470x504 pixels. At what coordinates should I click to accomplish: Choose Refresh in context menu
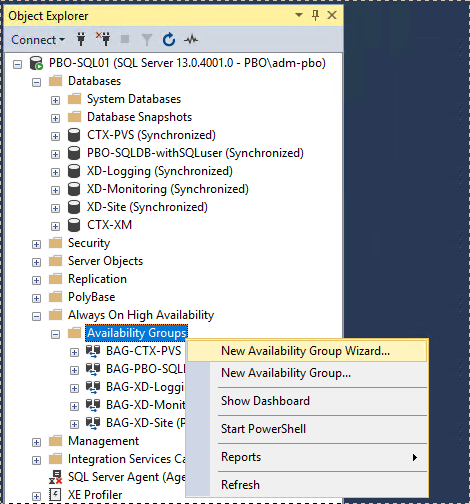point(307,485)
